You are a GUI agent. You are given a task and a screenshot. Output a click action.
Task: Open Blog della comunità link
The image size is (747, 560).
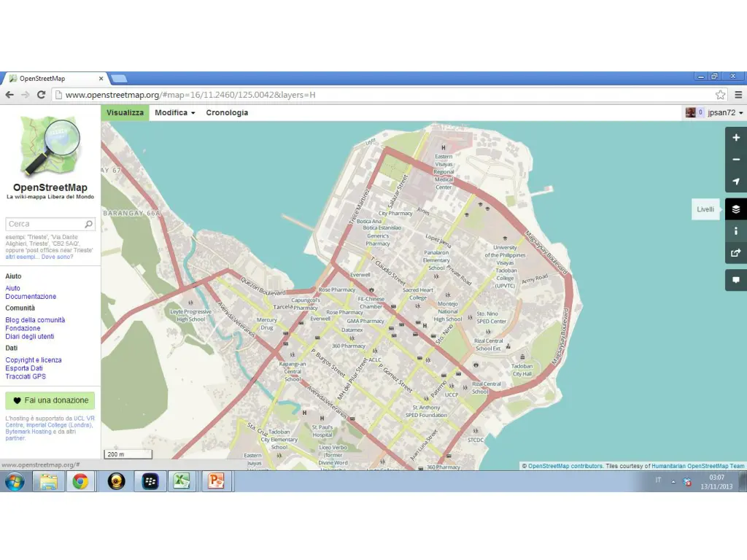tap(35, 320)
